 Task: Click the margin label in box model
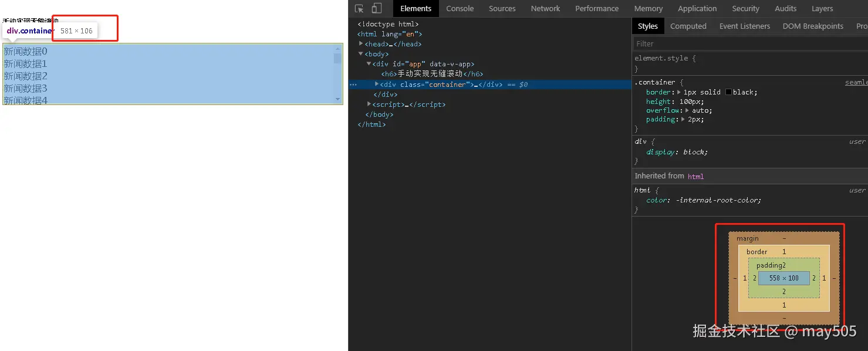point(748,238)
